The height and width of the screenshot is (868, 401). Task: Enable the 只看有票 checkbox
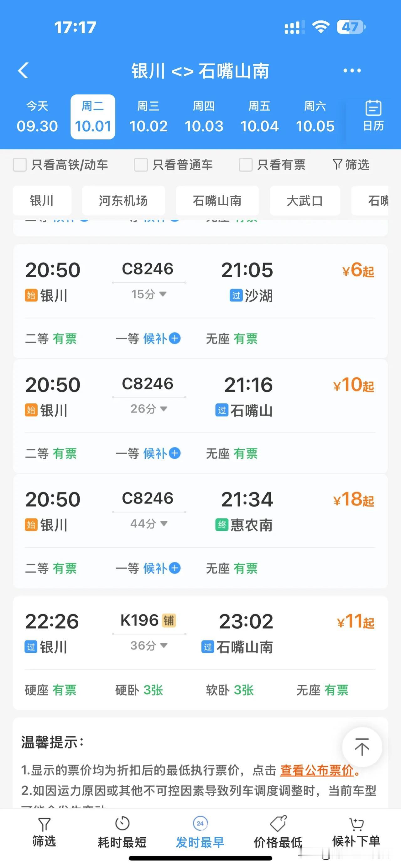point(246,165)
